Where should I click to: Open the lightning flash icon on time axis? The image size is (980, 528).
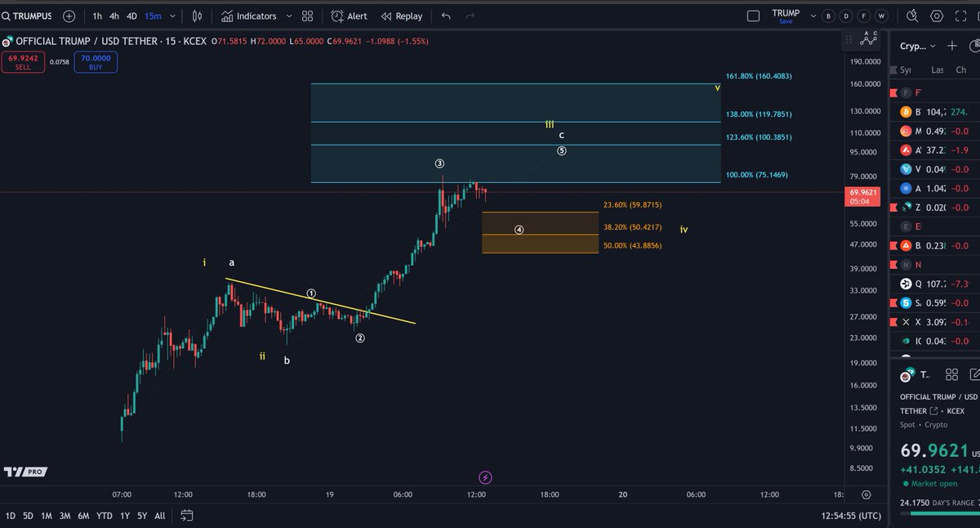pos(486,477)
